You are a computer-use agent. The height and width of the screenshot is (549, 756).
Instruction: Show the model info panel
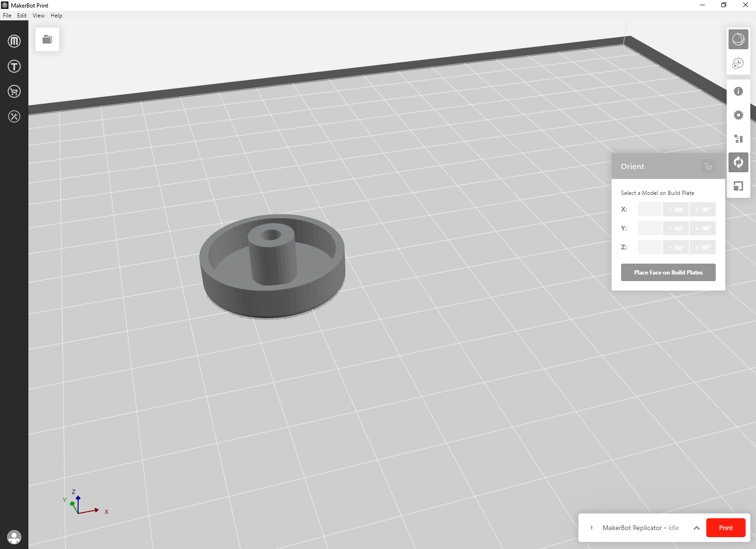click(738, 91)
